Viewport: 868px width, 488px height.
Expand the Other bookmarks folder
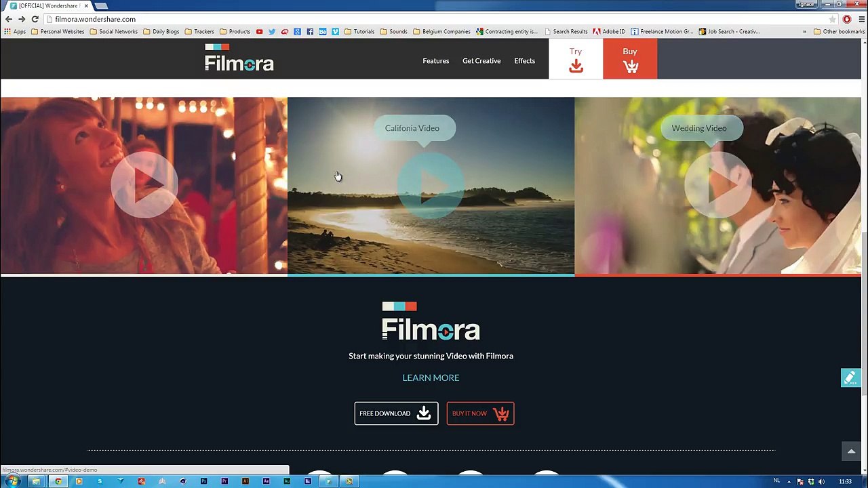pos(839,31)
